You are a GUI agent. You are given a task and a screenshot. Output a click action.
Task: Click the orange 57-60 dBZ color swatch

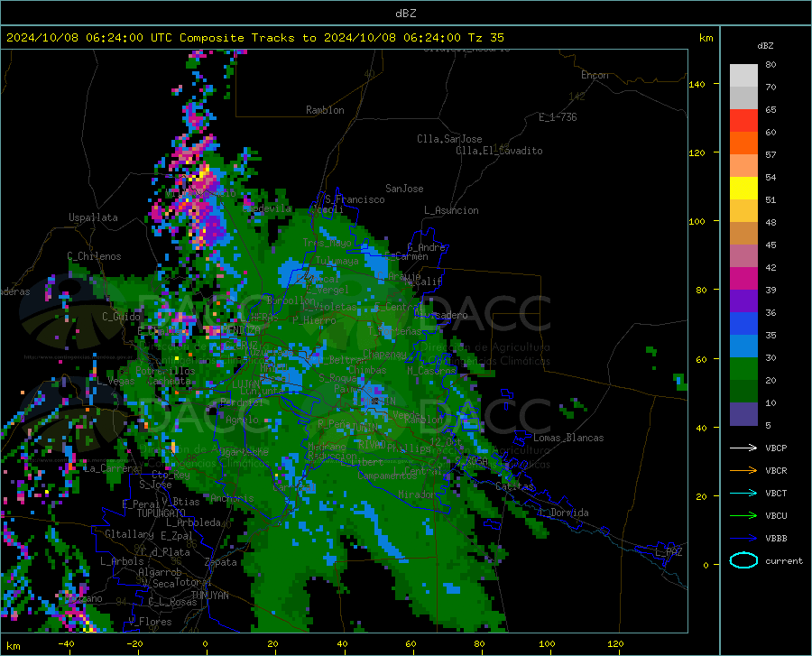[x=743, y=143]
